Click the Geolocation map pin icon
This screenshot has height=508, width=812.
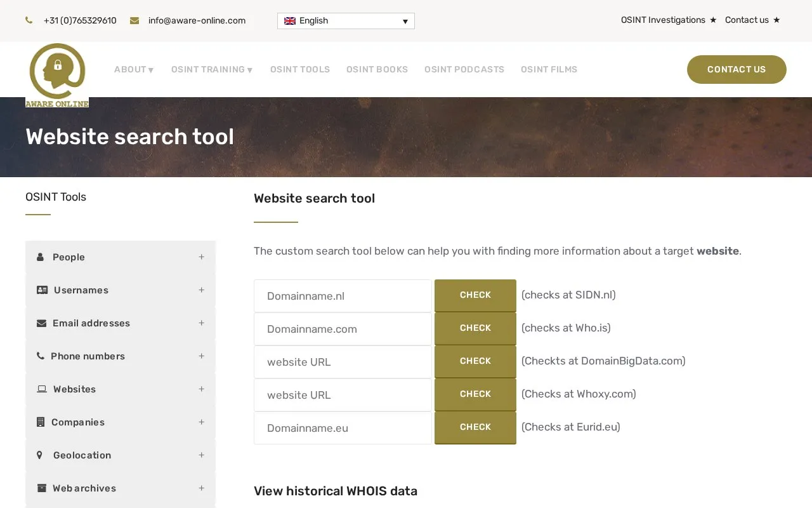[x=40, y=455]
